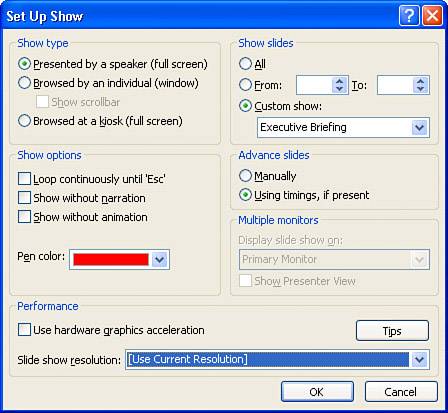
Task: Decrease the To slide number spinner
Action: coord(420,89)
